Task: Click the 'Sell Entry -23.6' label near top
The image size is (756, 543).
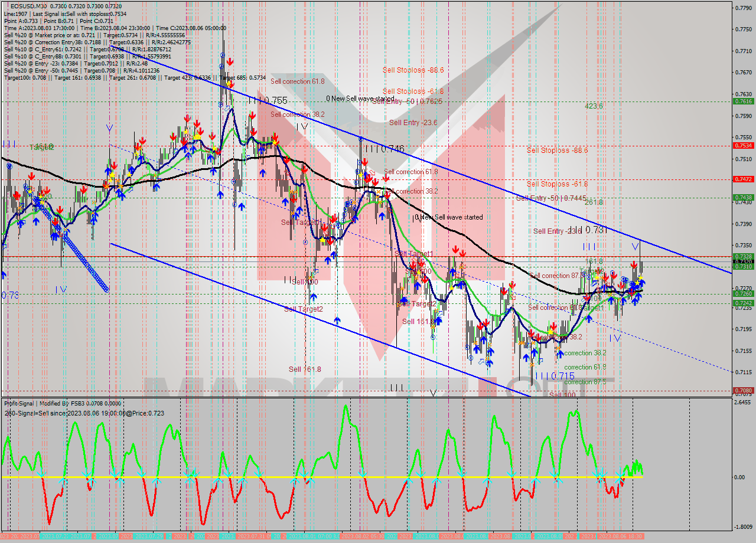Action: pos(413,122)
